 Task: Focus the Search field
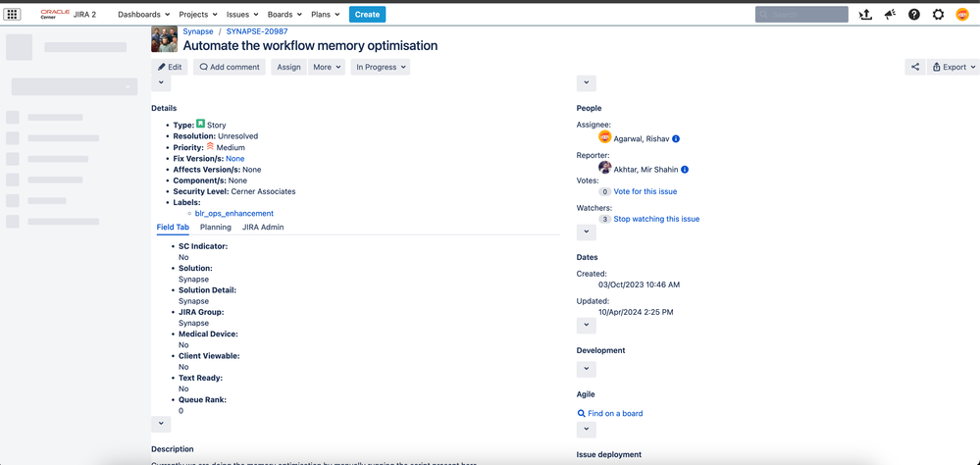tap(801, 15)
